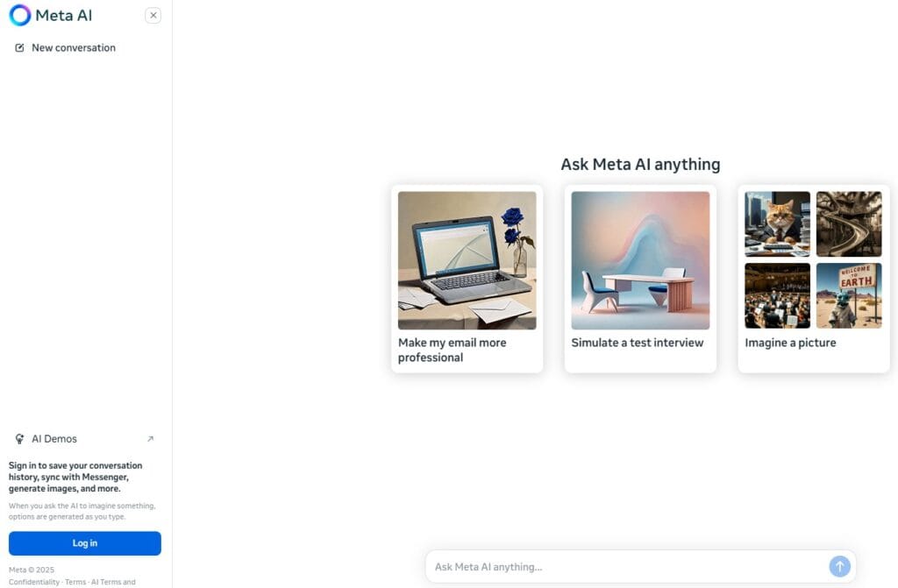Image resolution: width=898 pixels, height=588 pixels.
Task: Click the cat in suit thumbnail
Action: [777, 223]
